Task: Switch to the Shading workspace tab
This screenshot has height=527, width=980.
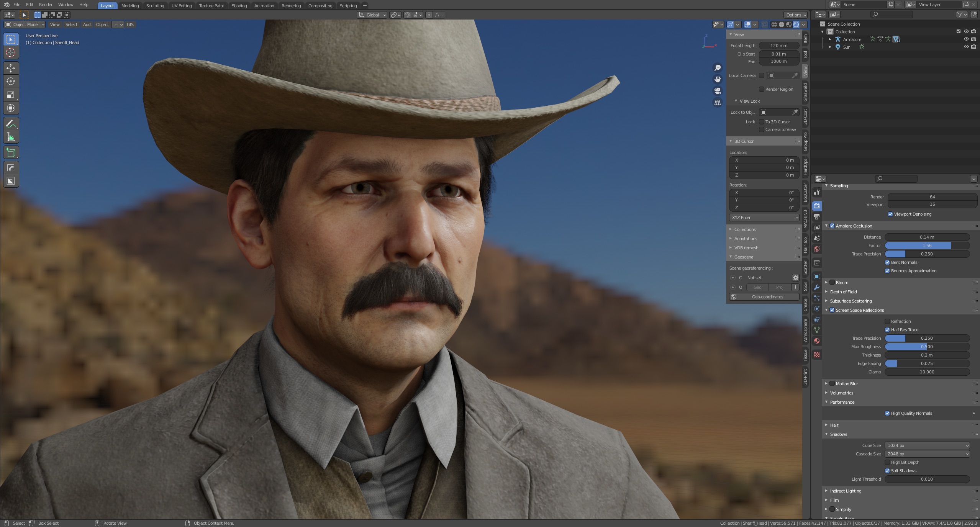Action: point(239,5)
